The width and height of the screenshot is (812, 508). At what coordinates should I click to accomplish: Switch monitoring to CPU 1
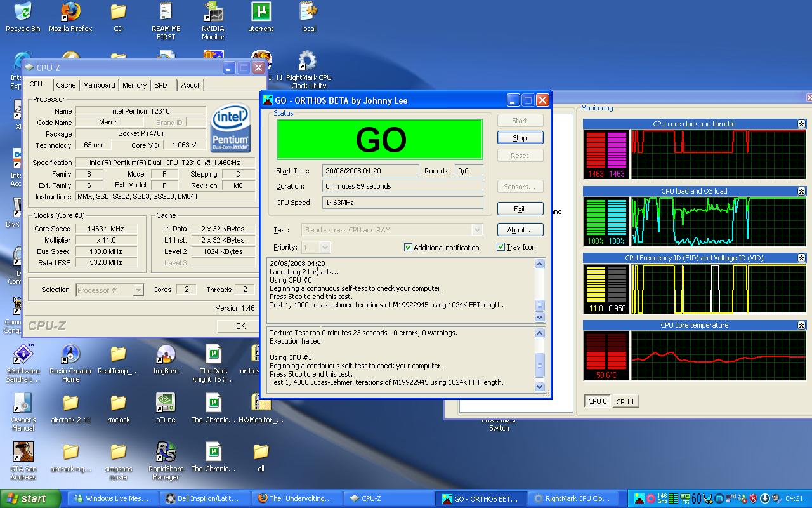(625, 401)
